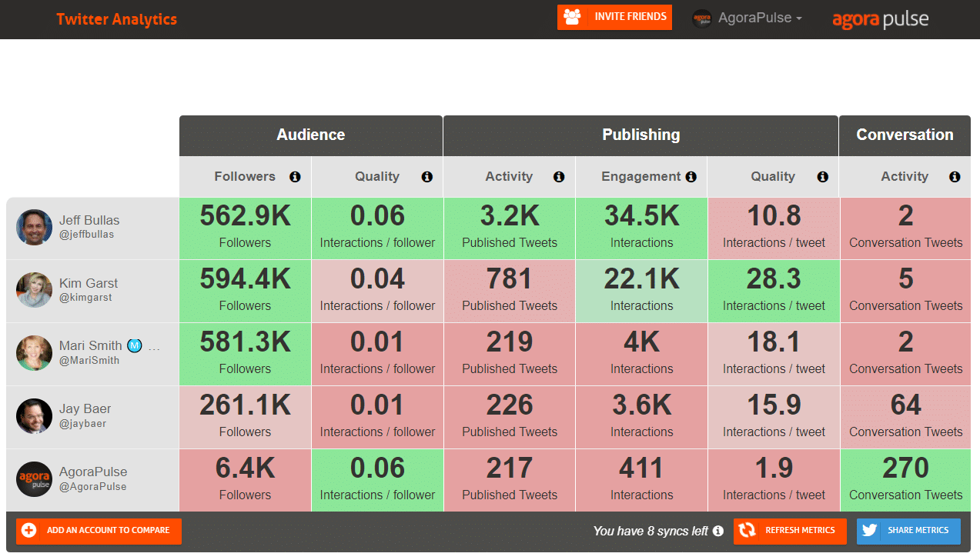Click the 0.04 Interactions per follower cell
980x560 pixels.
pos(377,292)
